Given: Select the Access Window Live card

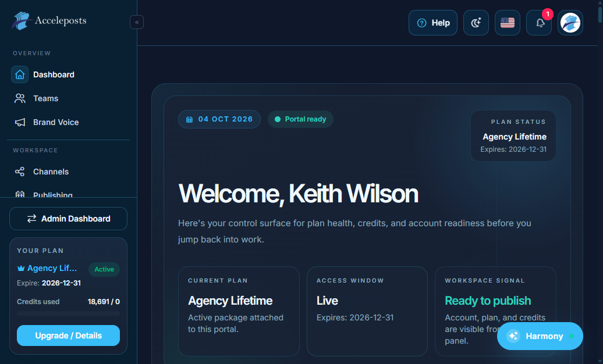Looking at the screenshot, I should pos(367,311).
